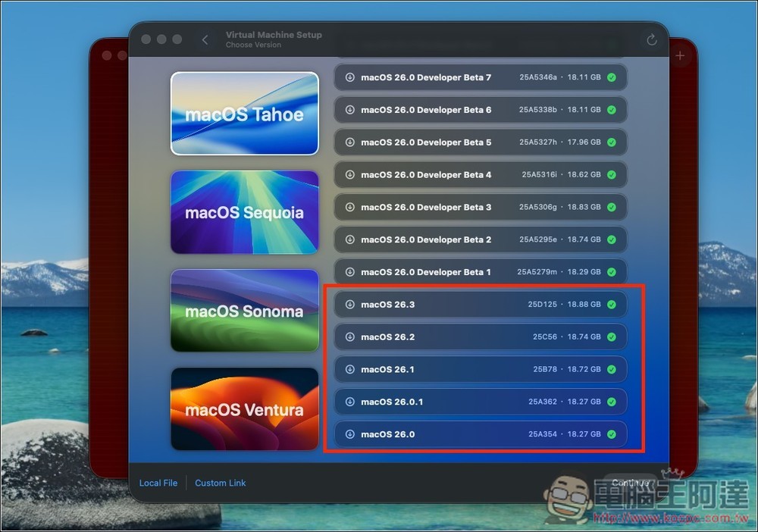
Task: Green checkmark on Developer Beta 7 row
Action: tap(612, 77)
